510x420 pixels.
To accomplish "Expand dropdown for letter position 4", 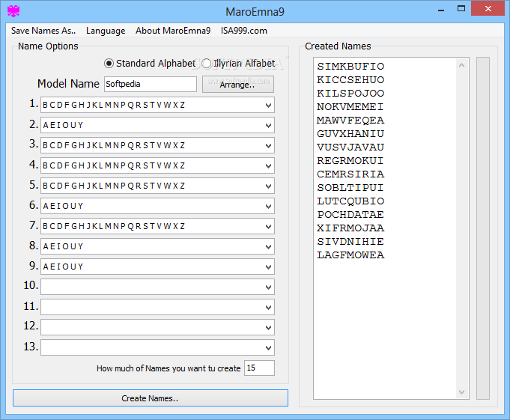I will [x=268, y=165].
